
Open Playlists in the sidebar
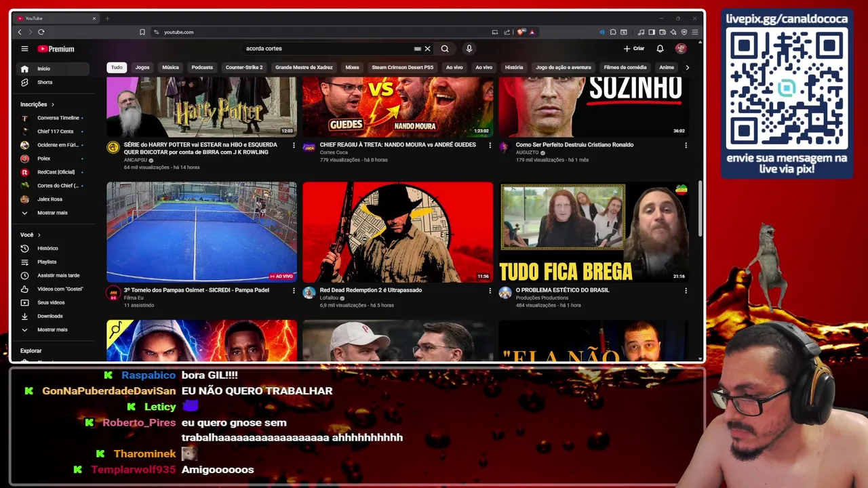pyautogui.click(x=53, y=262)
